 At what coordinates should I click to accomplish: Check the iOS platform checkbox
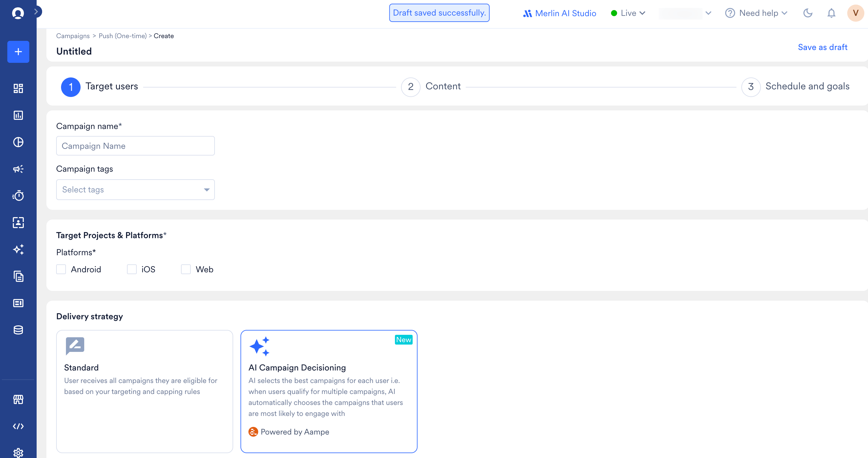(x=132, y=270)
